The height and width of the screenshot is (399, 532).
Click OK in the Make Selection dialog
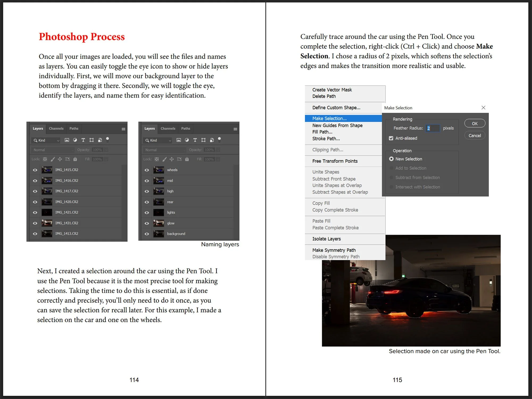(475, 123)
